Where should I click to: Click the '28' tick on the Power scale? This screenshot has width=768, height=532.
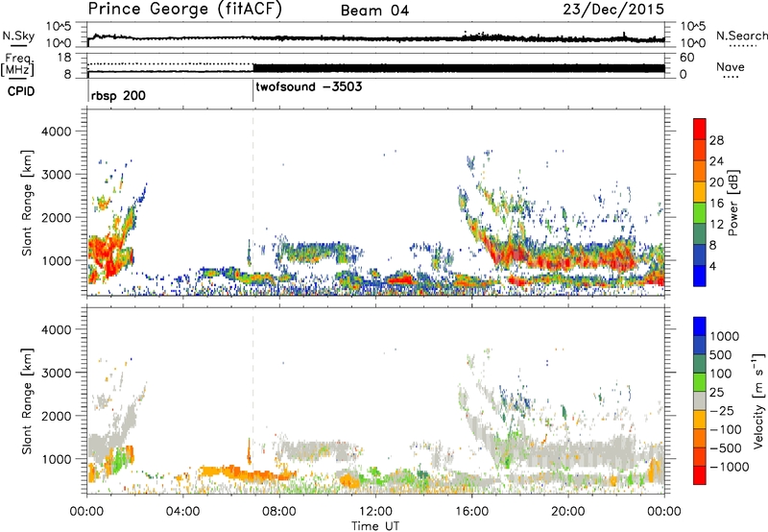pyautogui.click(x=716, y=140)
